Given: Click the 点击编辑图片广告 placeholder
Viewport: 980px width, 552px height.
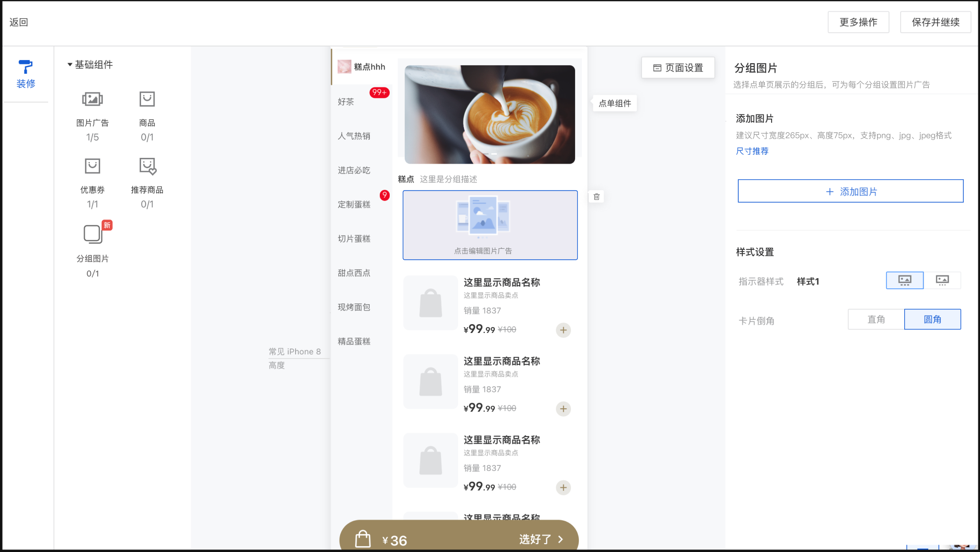Looking at the screenshot, I should (x=490, y=225).
